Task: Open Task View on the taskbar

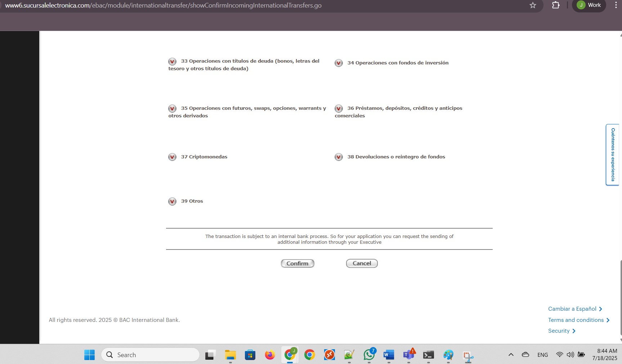Action: pos(210,355)
